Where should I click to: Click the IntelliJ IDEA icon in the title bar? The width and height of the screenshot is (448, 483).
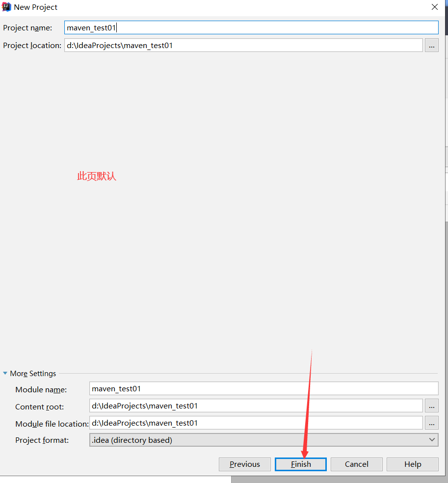tap(6, 7)
